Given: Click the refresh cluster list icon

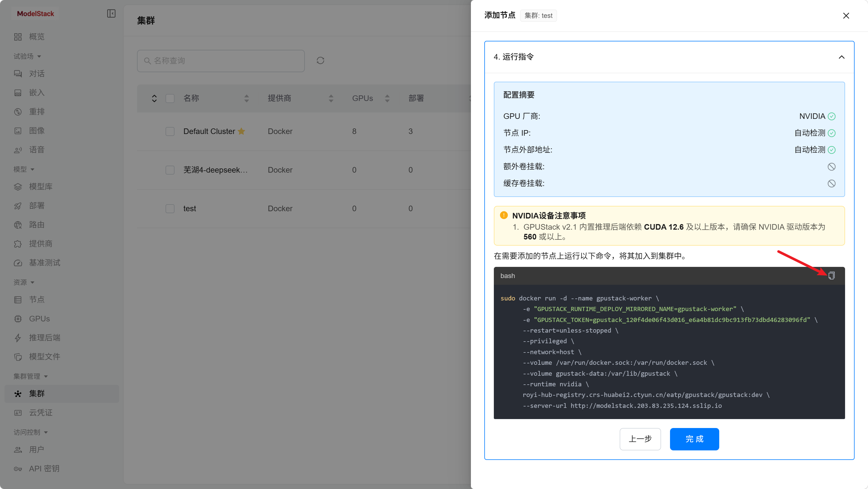Looking at the screenshot, I should [x=320, y=61].
